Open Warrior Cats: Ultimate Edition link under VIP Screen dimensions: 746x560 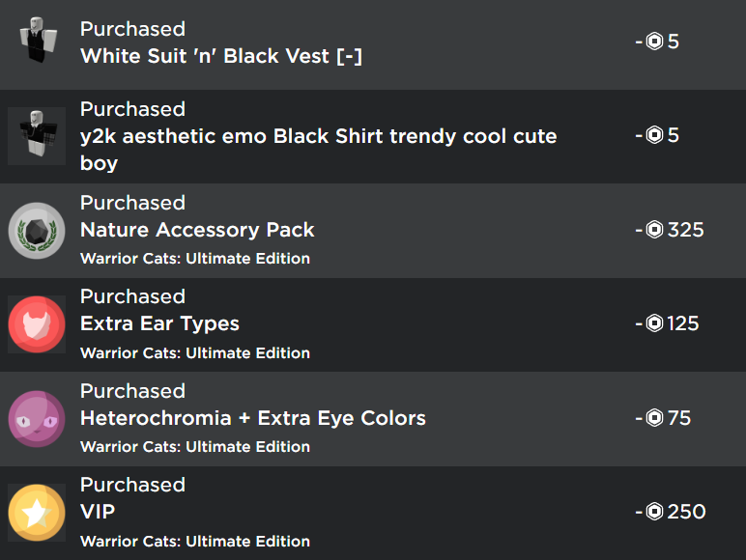coord(195,541)
